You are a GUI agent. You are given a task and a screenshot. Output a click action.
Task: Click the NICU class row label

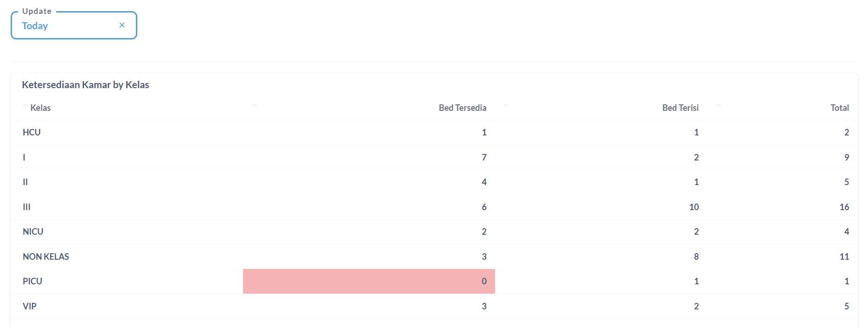[x=33, y=232]
